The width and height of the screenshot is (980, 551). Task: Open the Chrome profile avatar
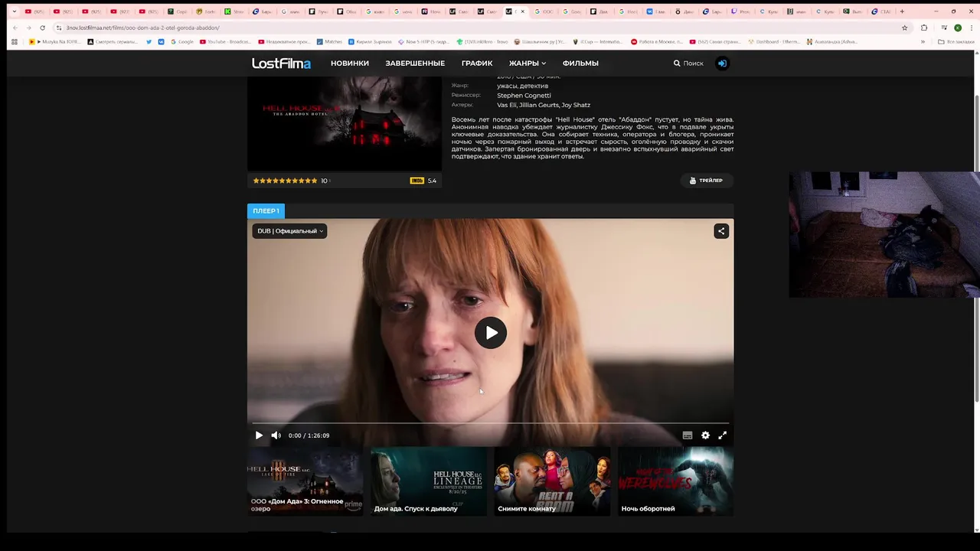(958, 28)
